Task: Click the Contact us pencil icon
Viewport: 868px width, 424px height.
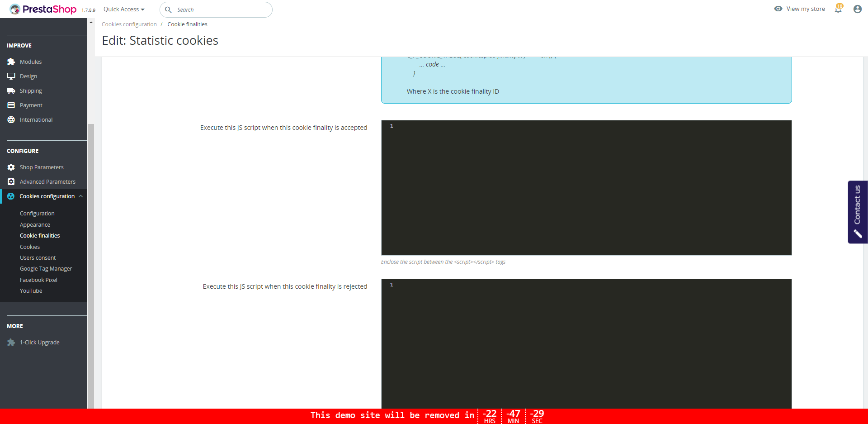Action: click(858, 233)
